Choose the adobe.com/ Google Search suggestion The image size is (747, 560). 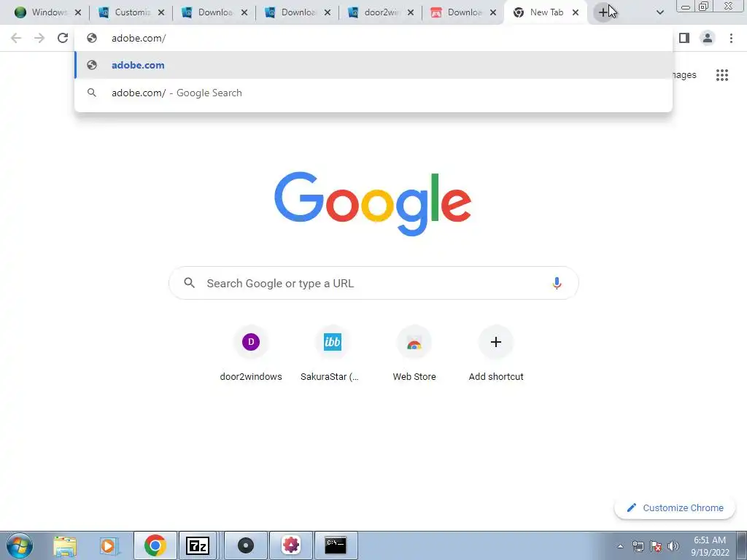tap(373, 93)
